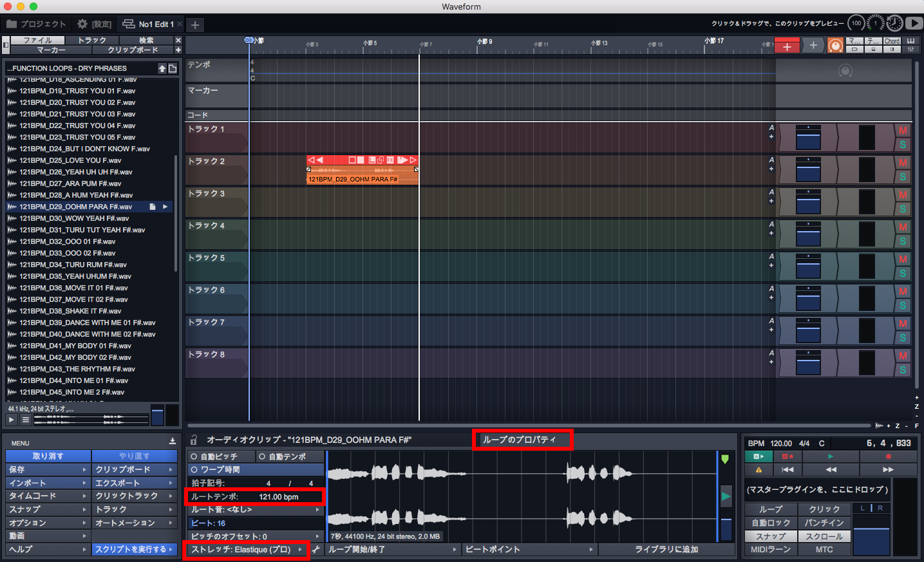Click the browser list-menu icon below the file list
Viewport: 924px width, 562px height.
(x=26, y=420)
